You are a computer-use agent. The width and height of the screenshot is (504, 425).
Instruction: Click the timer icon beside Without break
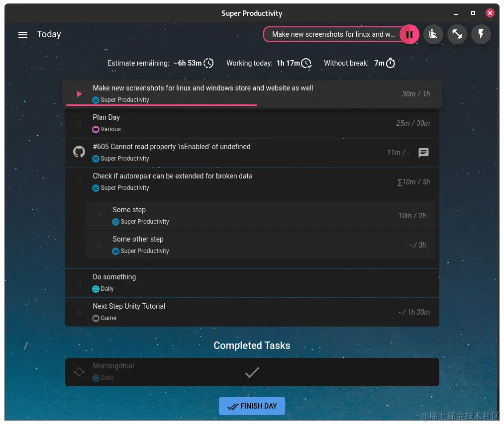[x=391, y=63]
